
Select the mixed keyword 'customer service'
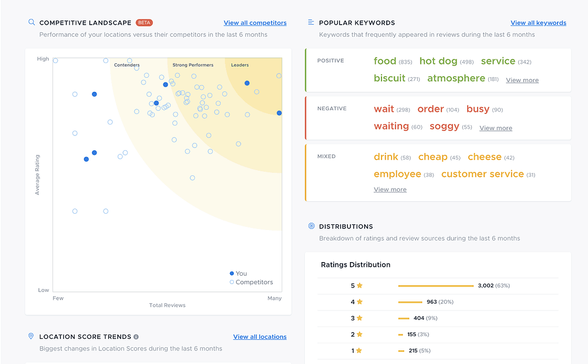tap(482, 174)
